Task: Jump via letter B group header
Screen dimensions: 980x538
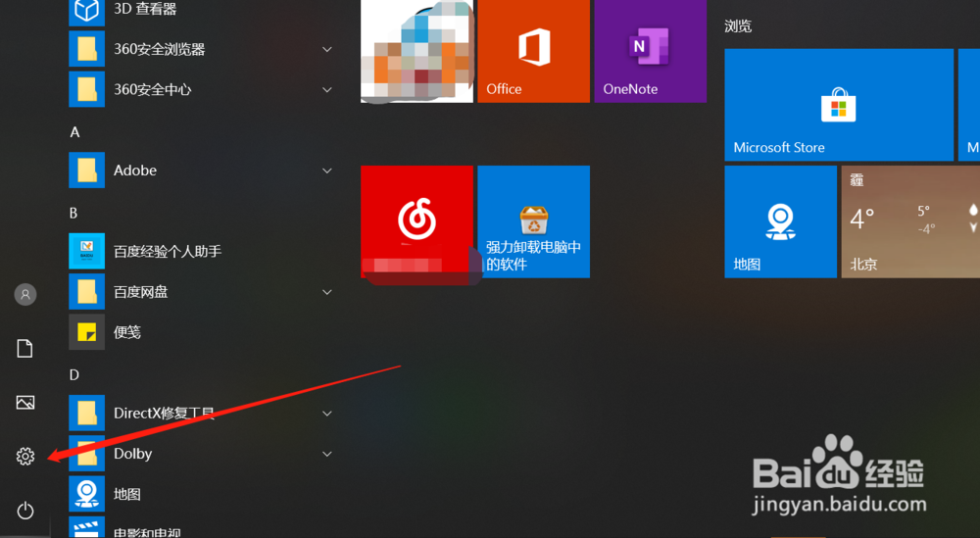Action: [73, 213]
